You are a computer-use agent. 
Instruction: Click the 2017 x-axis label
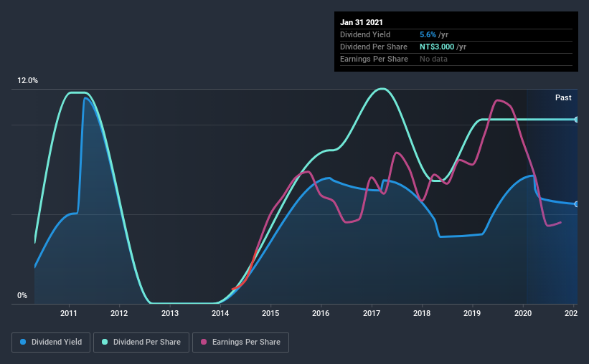372,313
